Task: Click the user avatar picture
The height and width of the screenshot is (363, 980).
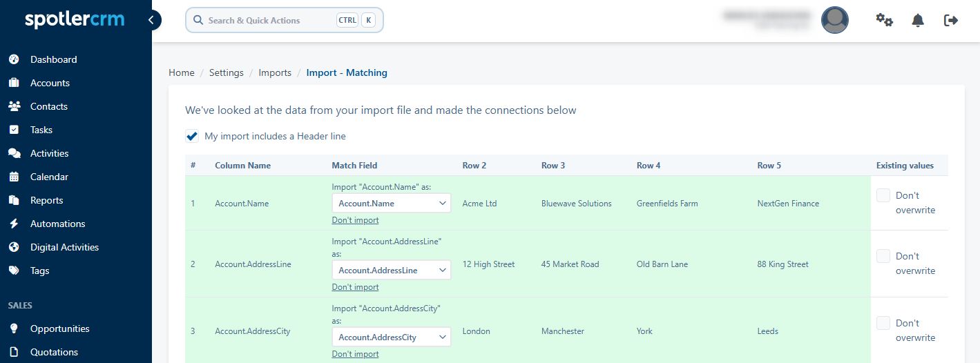Action: [x=834, y=20]
